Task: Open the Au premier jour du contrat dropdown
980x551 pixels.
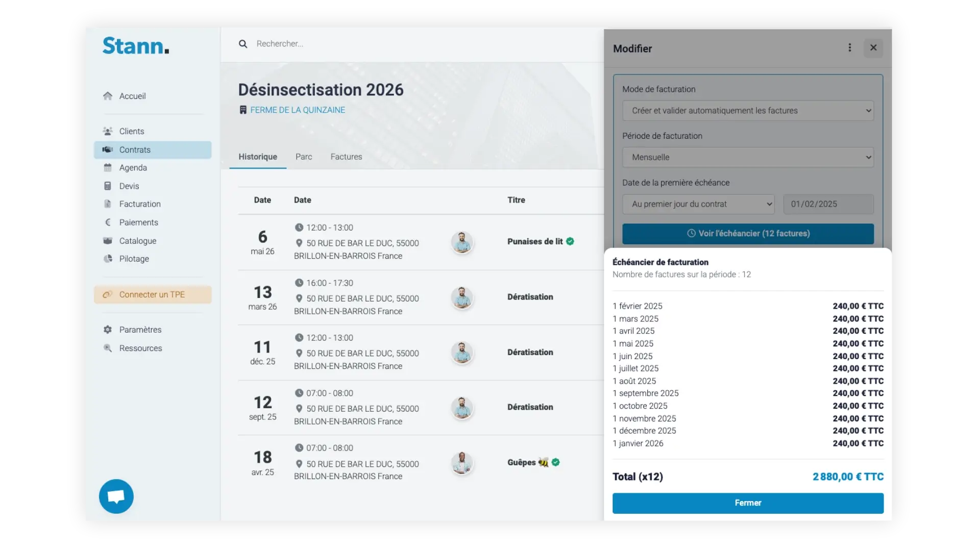Action: point(698,204)
